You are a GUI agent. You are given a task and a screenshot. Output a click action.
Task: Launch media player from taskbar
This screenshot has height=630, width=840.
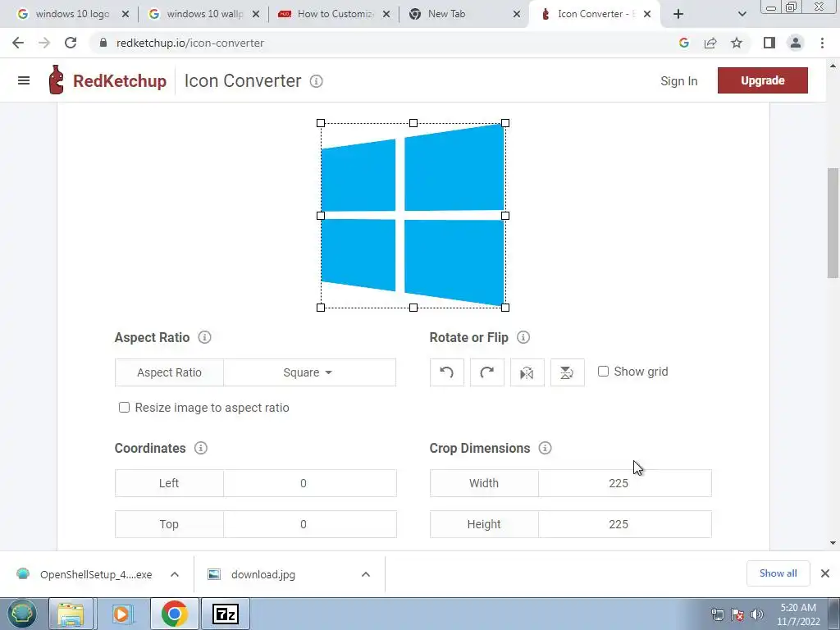(123, 614)
